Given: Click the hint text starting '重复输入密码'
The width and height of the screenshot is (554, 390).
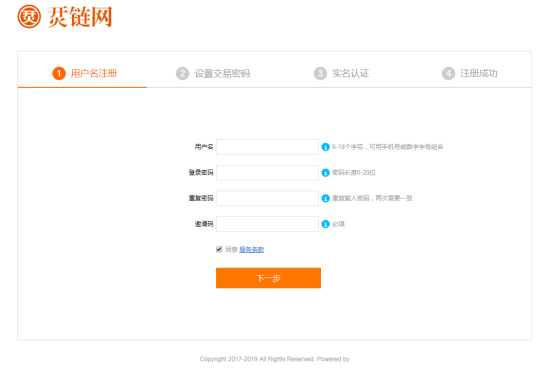Looking at the screenshot, I should pos(372,198).
